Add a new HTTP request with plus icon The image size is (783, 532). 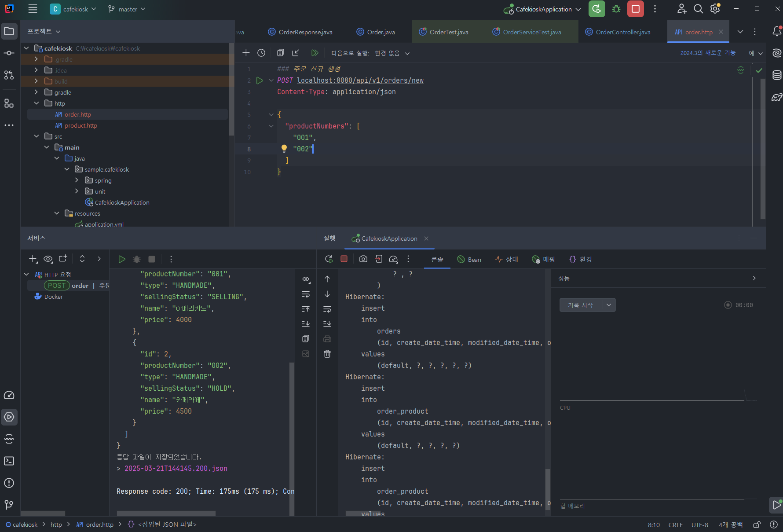click(246, 53)
